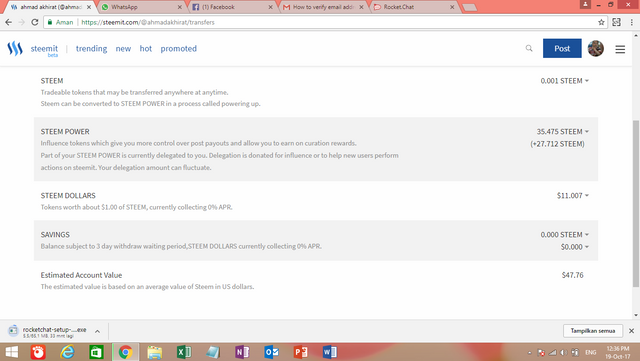The height and width of the screenshot is (361, 640).
Task: Click the steemit beta home link
Action: 44,50
